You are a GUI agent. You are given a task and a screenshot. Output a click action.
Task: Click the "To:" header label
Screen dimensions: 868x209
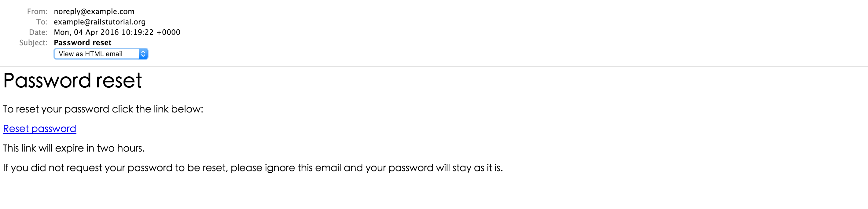pos(42,22)
